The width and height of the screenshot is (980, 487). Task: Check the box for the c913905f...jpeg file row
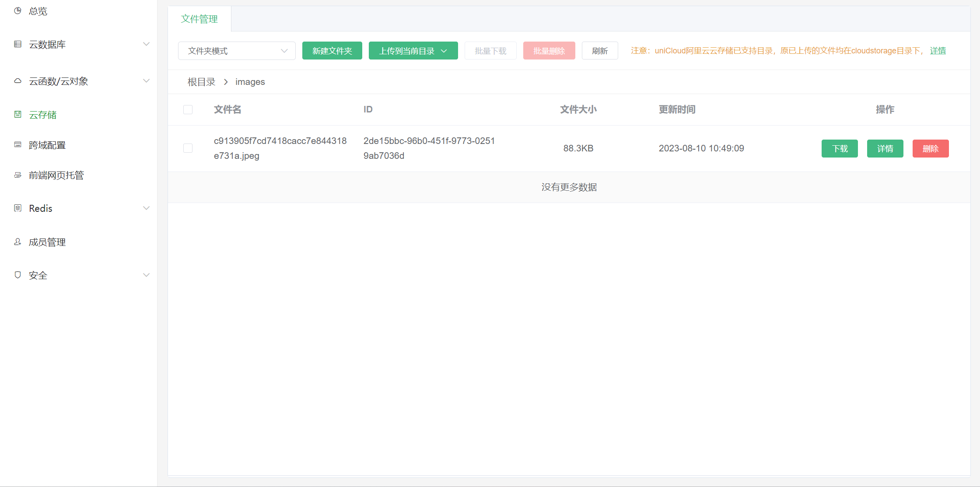point(188,148)
